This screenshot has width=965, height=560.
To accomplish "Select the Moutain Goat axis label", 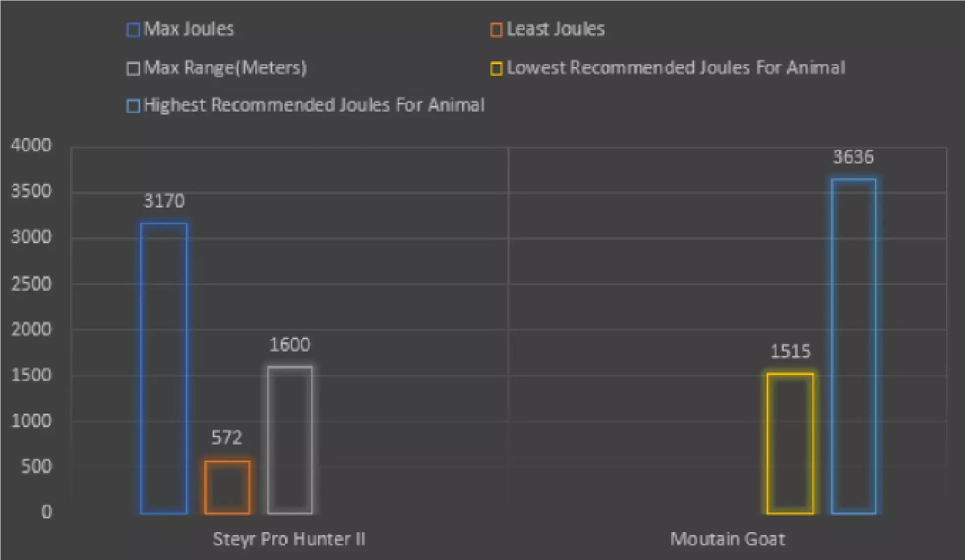I will pos(727,539).
